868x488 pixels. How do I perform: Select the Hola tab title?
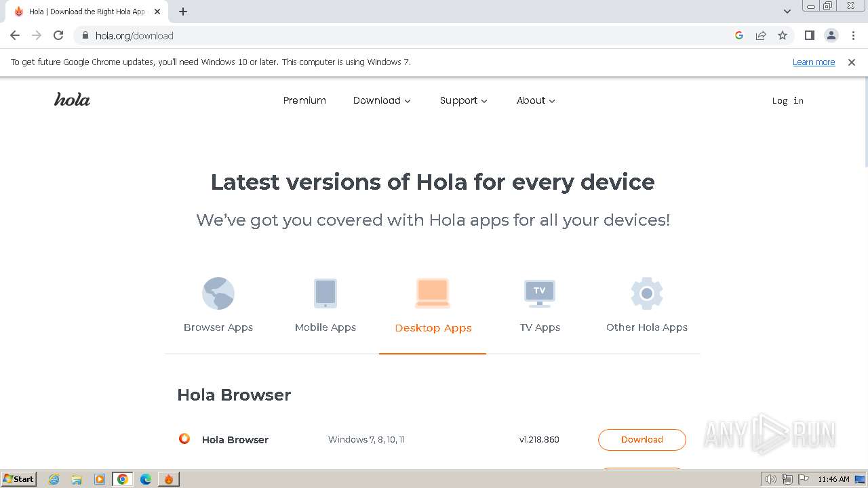[87, 12]
